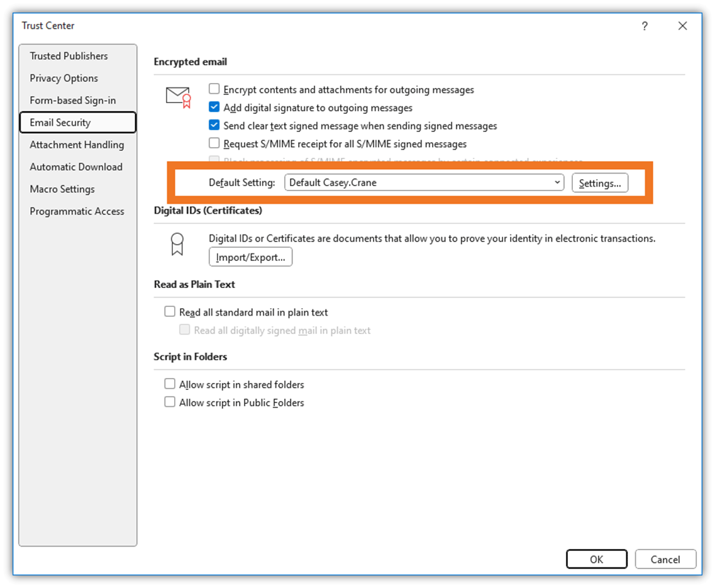Enable encrypting contents for outgoing messages

tap(214, 89)
